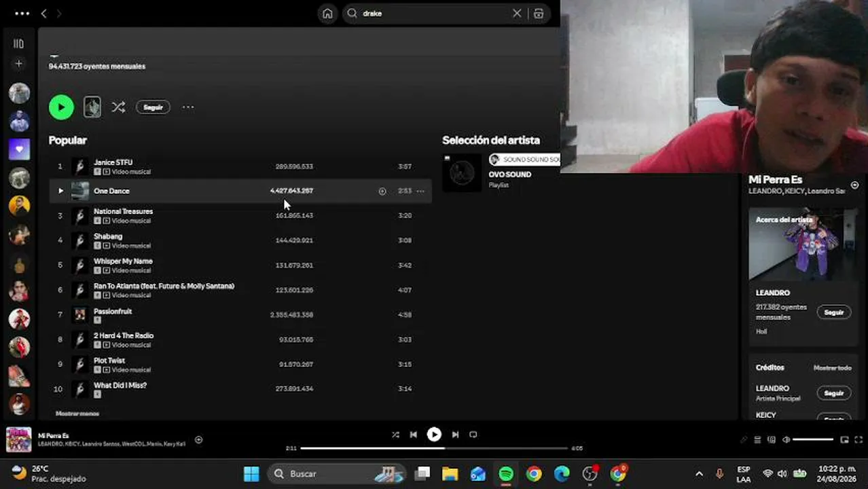
Task: Open the Windows Start menu
Action: 251,473
